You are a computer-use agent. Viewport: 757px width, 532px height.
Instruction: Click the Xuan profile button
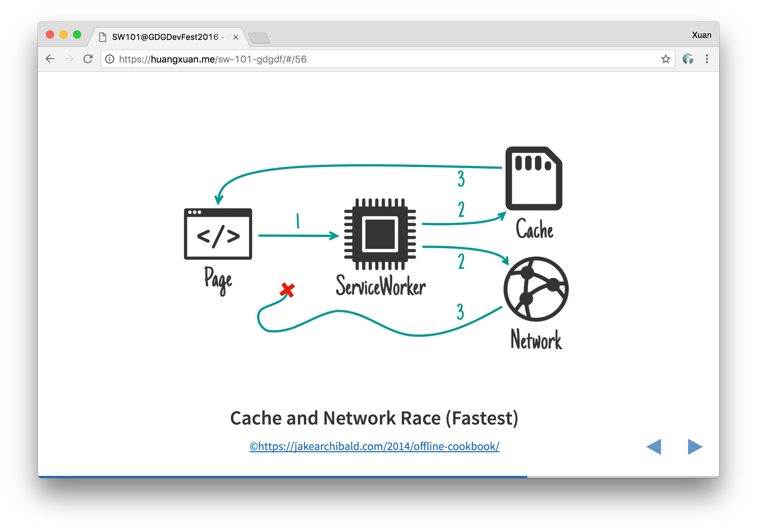pyautogui.click(x=701, y=35)
